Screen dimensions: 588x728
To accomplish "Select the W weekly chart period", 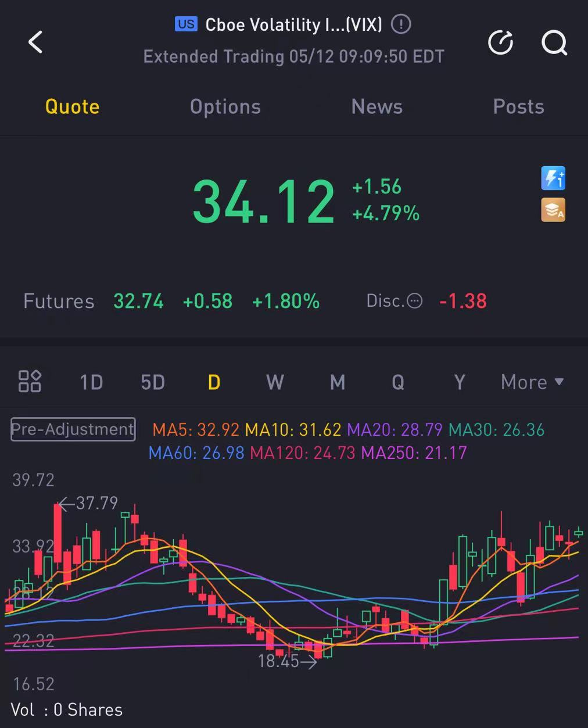I will click(275, 382).
